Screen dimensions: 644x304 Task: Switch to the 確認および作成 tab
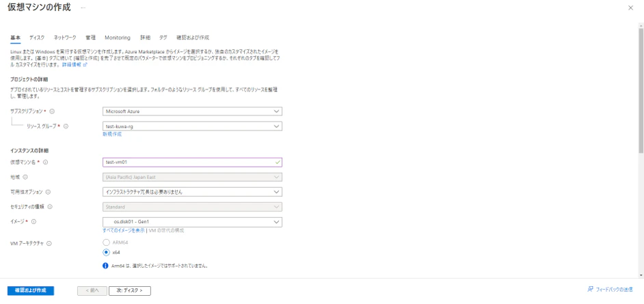pyautogui.click(x=193, y=38)
